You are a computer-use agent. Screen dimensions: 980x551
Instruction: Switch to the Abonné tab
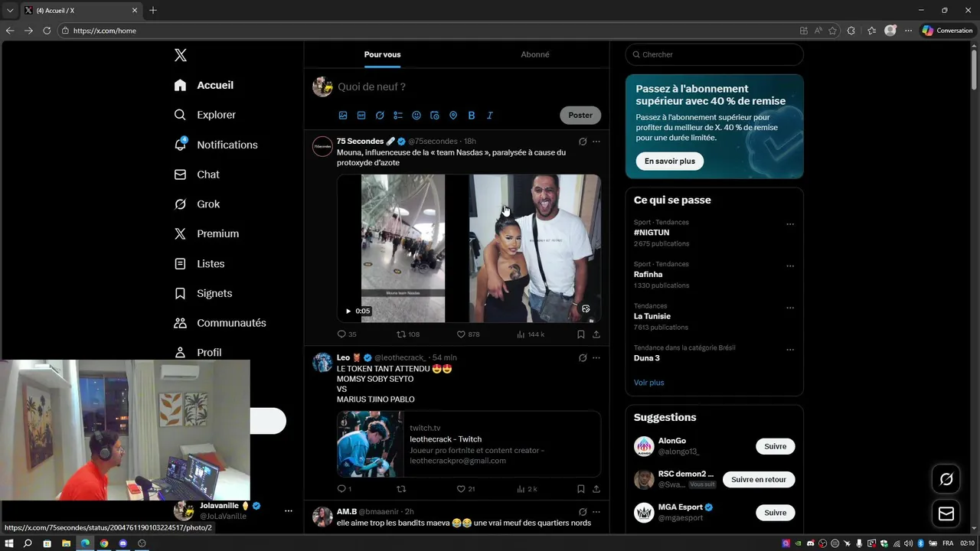point(534,54)
